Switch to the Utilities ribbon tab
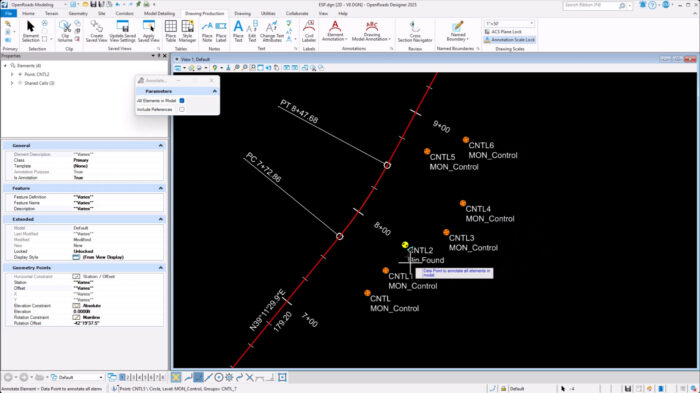Image resolution: width=700 pixels, height=393 pixels. coord(268,14)
